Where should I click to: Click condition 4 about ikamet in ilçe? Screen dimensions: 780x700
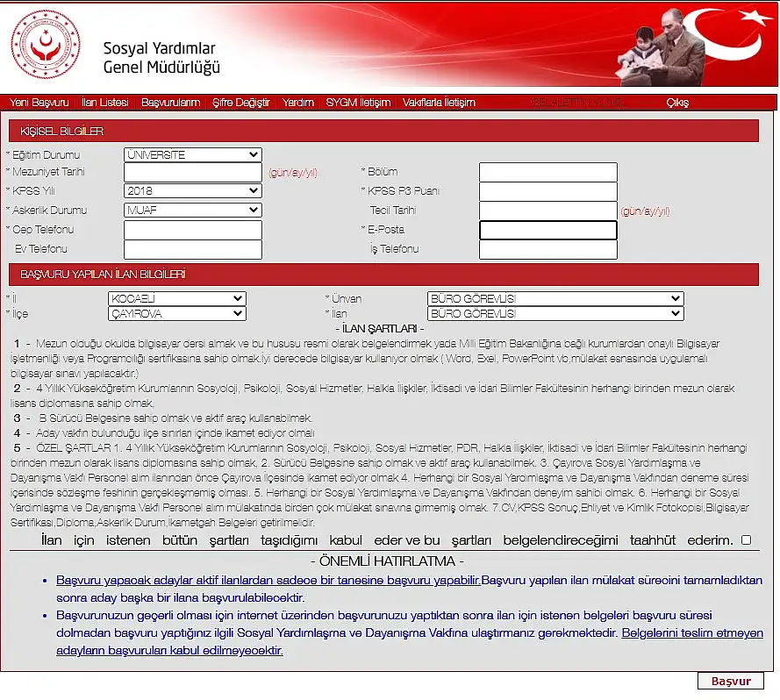click(164, 433)
